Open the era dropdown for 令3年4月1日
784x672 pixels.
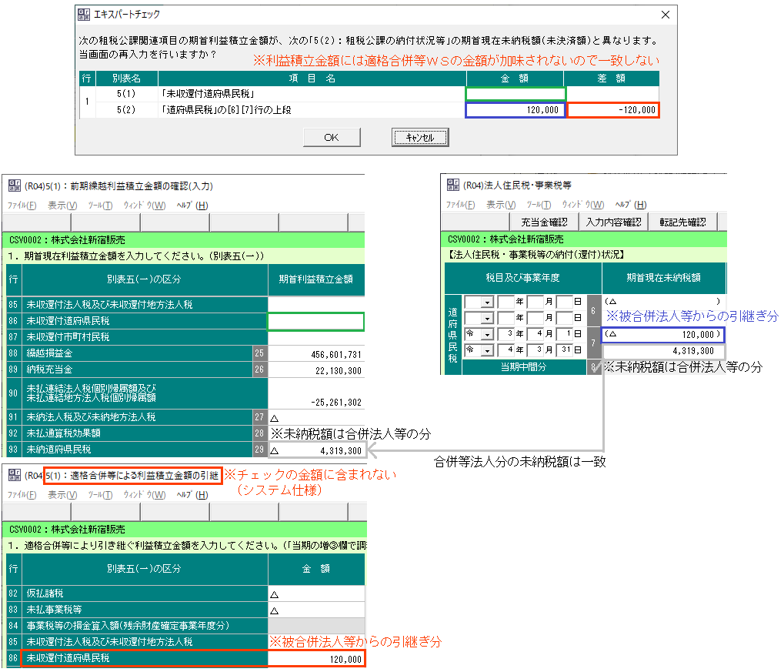click(x=486, y=335)
